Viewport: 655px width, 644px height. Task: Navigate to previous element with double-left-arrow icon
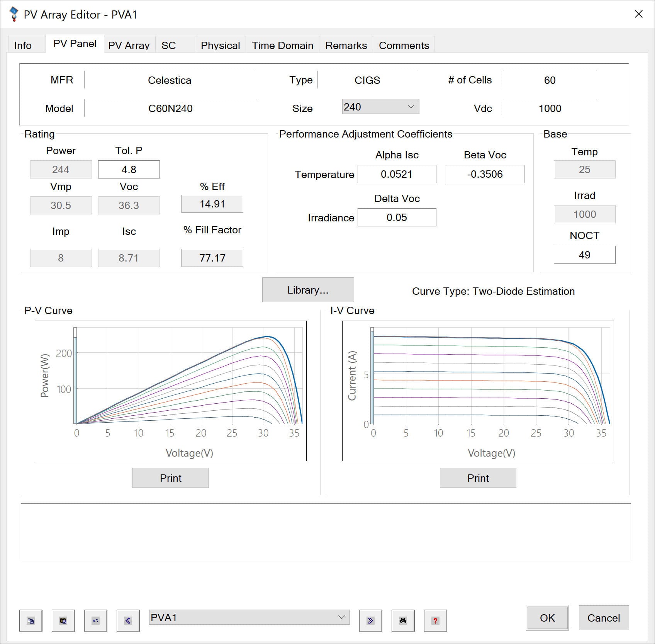[x=128, y=621]
